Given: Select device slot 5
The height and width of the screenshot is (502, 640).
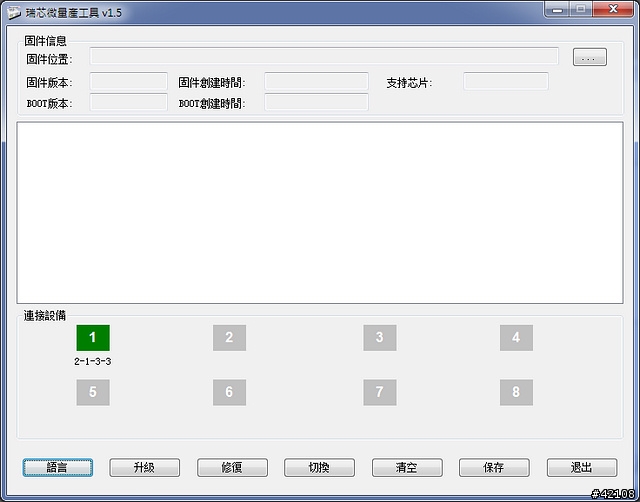Looking at the screenshot, I should (x=93, y=393).
